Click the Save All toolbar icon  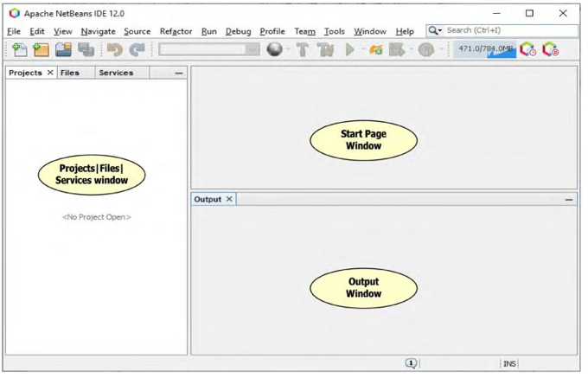coord(86,49)
